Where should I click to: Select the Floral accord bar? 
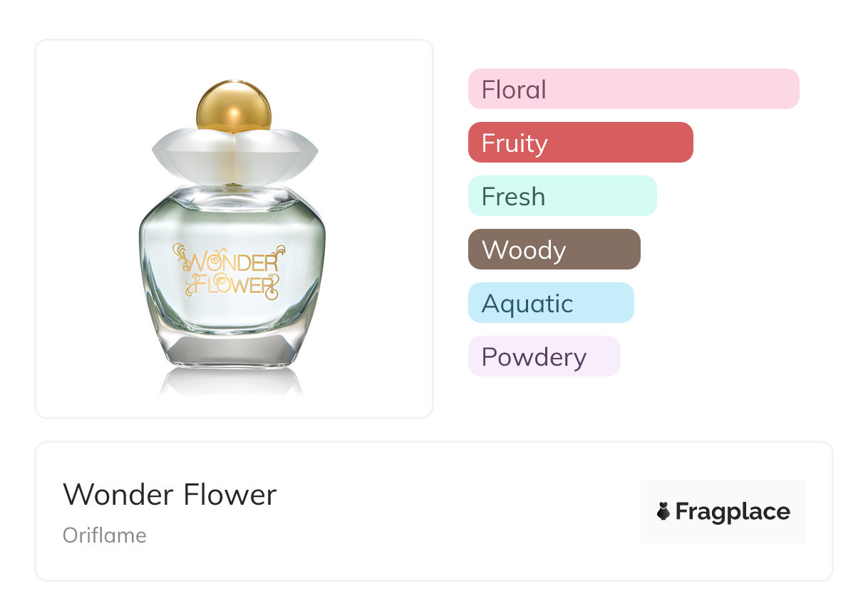tap(633, 89)
